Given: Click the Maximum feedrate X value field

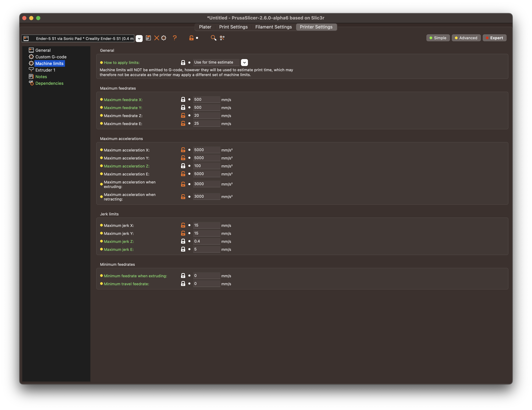Looking at the screenshot, I should tap(207, 99).
